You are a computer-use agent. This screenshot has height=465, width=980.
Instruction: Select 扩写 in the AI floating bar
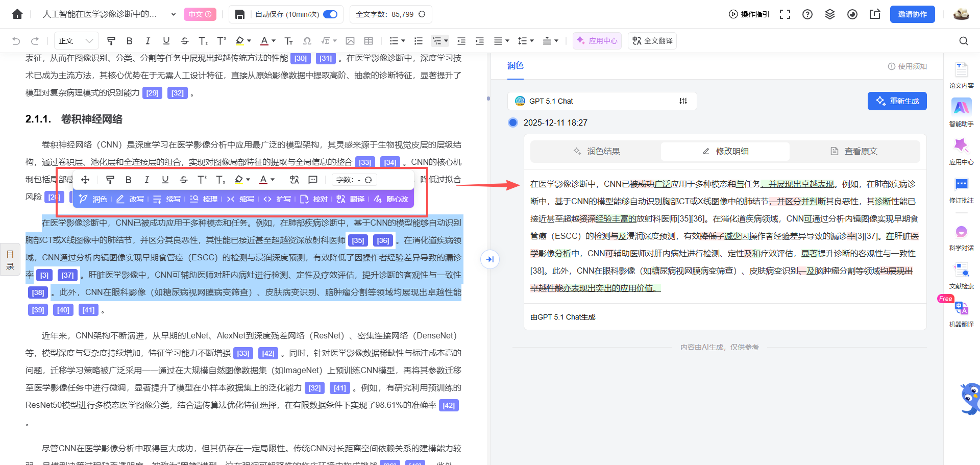[277, 199]
